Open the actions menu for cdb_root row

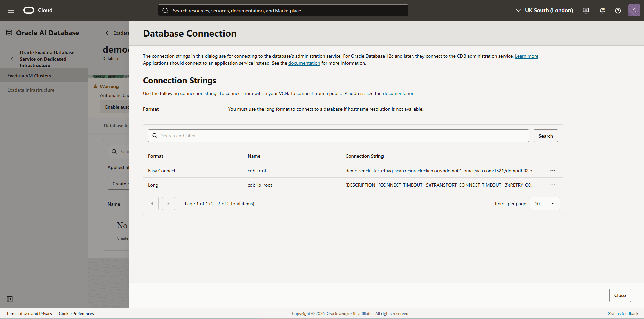(553, 170)
